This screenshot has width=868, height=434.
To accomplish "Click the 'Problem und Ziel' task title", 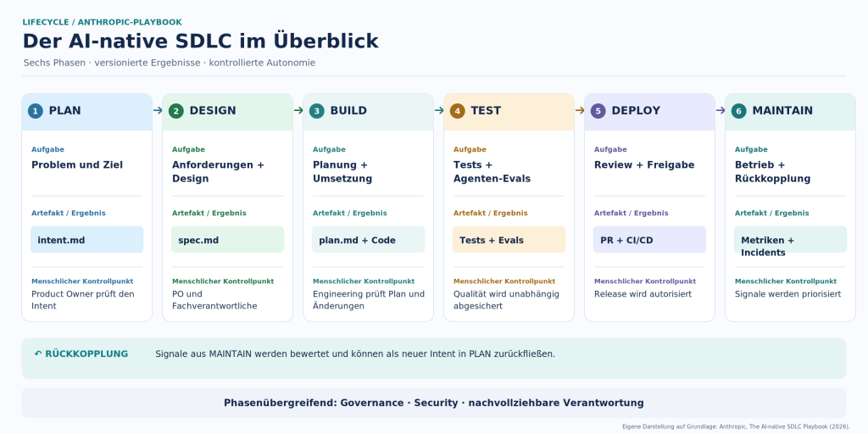I will pos(77,165).
